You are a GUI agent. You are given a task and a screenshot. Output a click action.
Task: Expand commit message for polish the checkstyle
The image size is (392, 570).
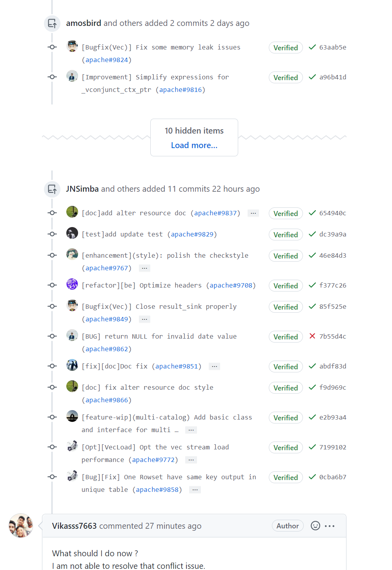click(x=144, y=268)
